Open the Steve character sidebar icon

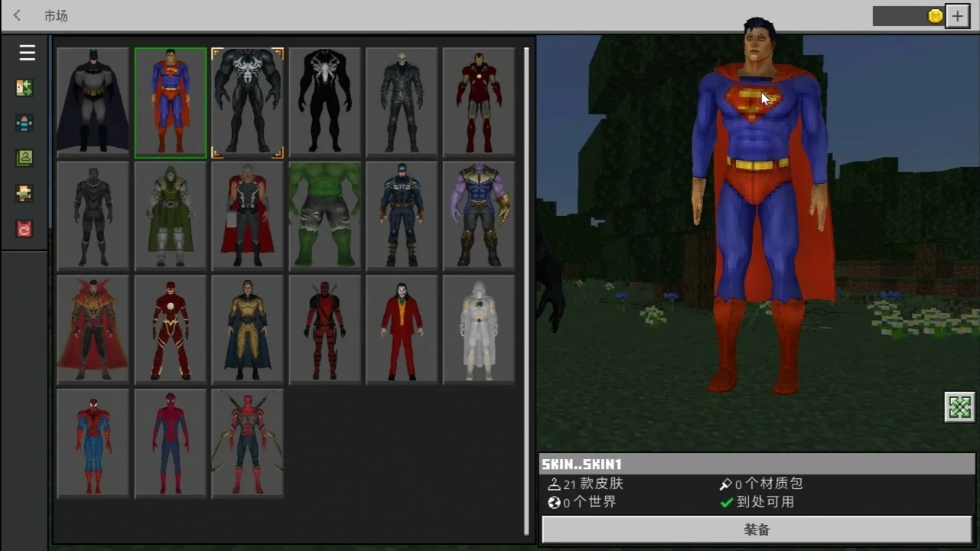pyautogui.click(x=24, y=123)
